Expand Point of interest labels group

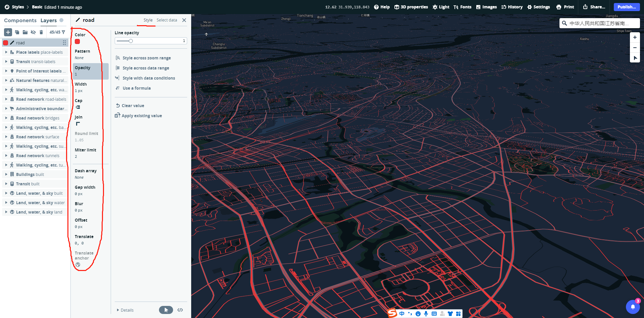[6, 71]
